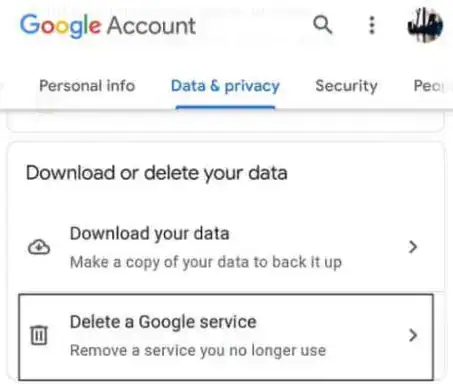Click Remove a service you no longer use

pos(198,351)
